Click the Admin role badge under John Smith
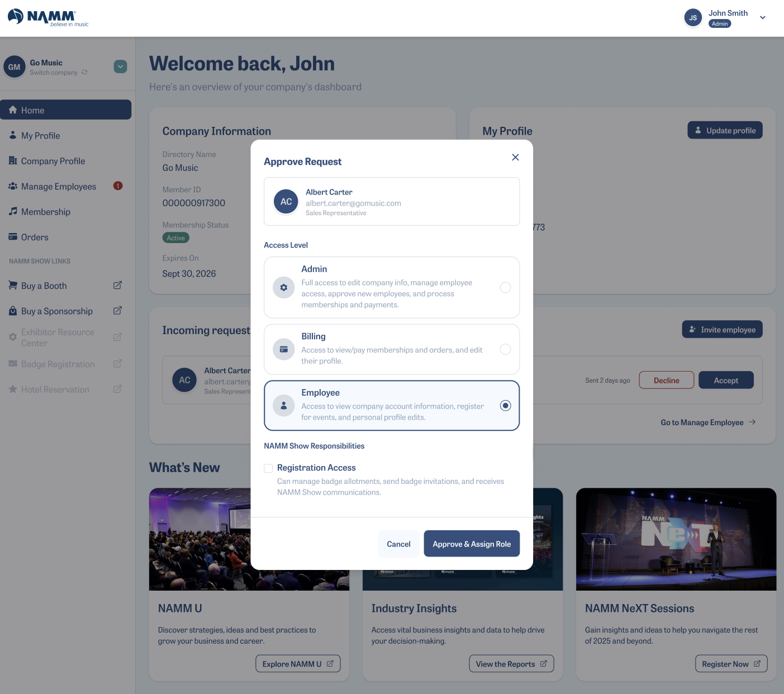This screenshot has width=784, height=694. tap(720, 24)
